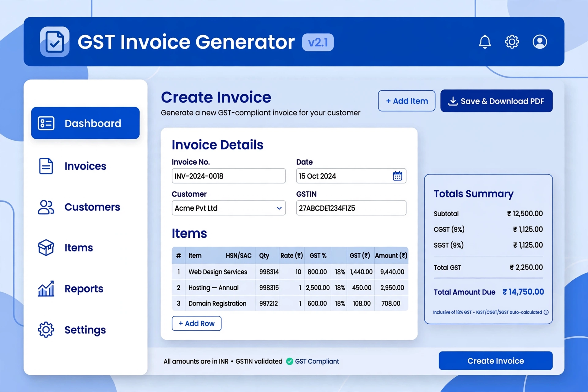This screenshot has width=588, height=392.
Task: Click the sidebar Settings gear icon
Action: [x=46, y=330]
